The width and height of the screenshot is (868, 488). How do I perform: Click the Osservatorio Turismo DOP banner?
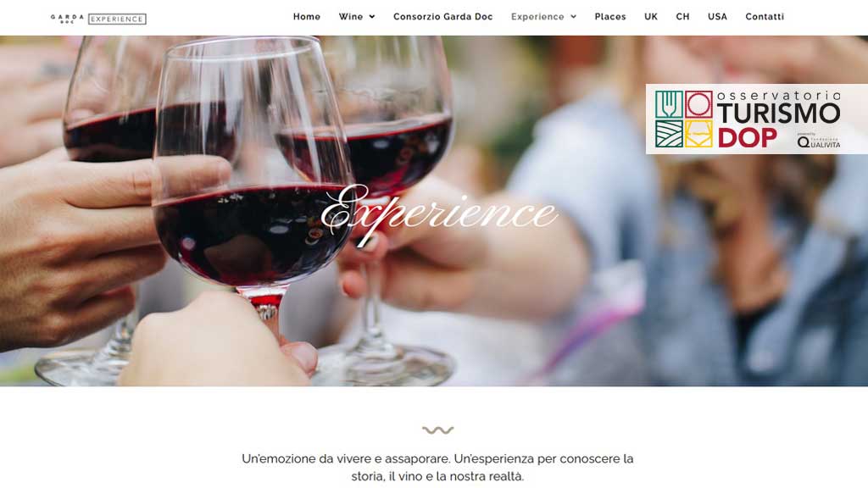(x=757, y=119)
